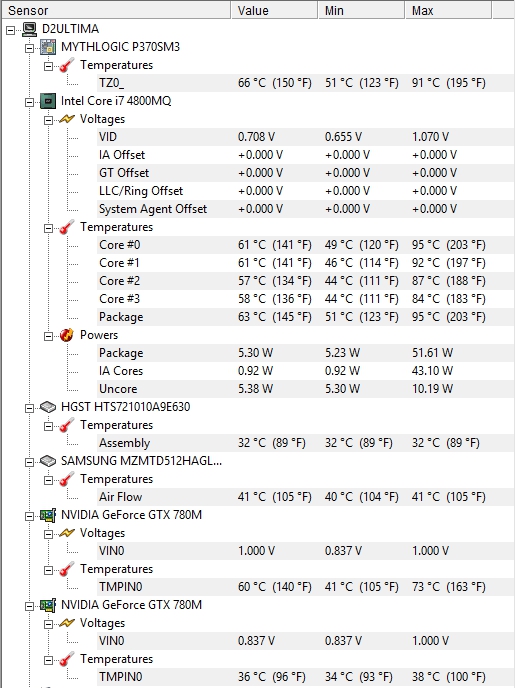Select the TZ0_ temperature row
Viewport: 515px width, 688px height.
306,83
